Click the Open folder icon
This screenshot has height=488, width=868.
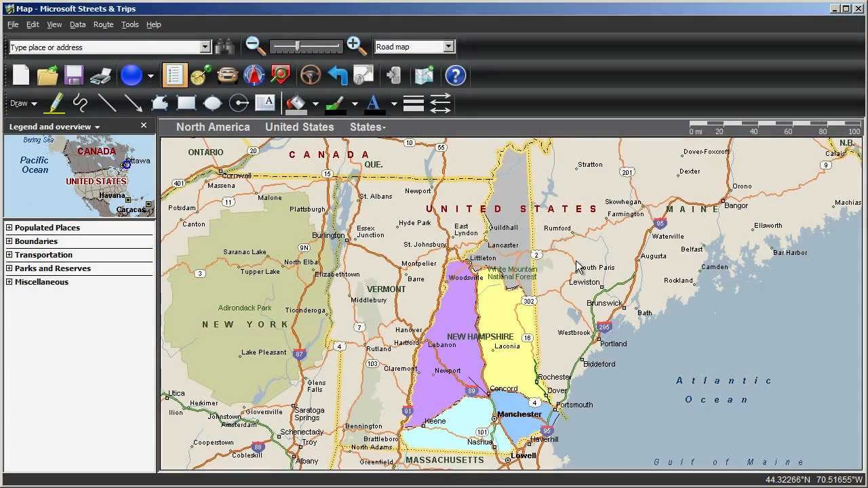point(47,75)
